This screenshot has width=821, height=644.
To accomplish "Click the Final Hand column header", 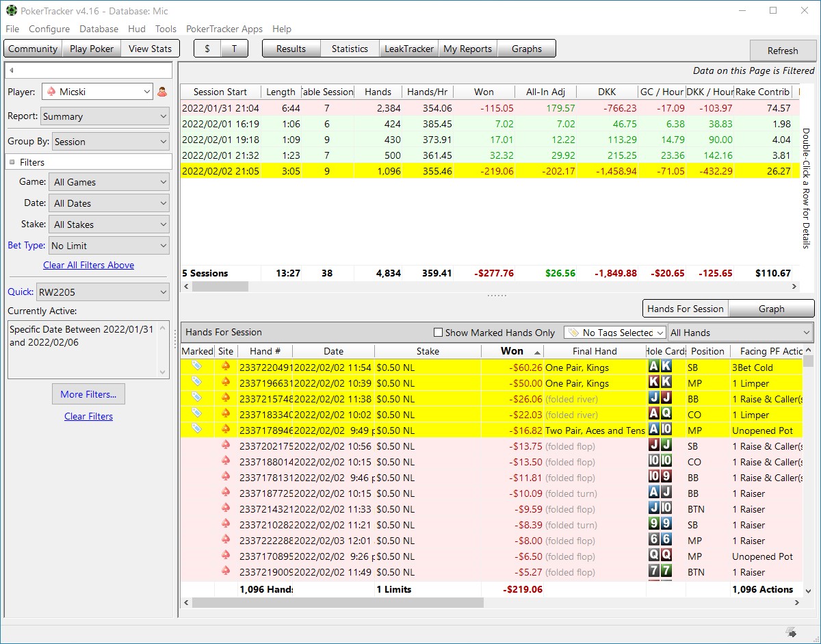I will pyautogui.click(x=595, y=351).
